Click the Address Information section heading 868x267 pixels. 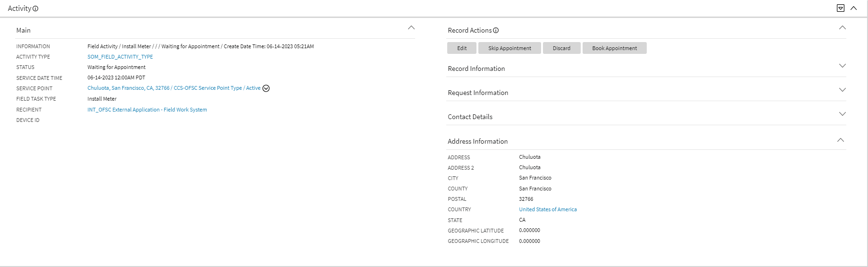pos(478,141)
